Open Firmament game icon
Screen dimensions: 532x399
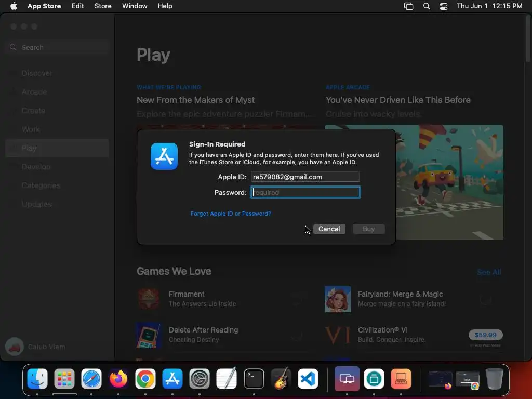coord(149,299)
